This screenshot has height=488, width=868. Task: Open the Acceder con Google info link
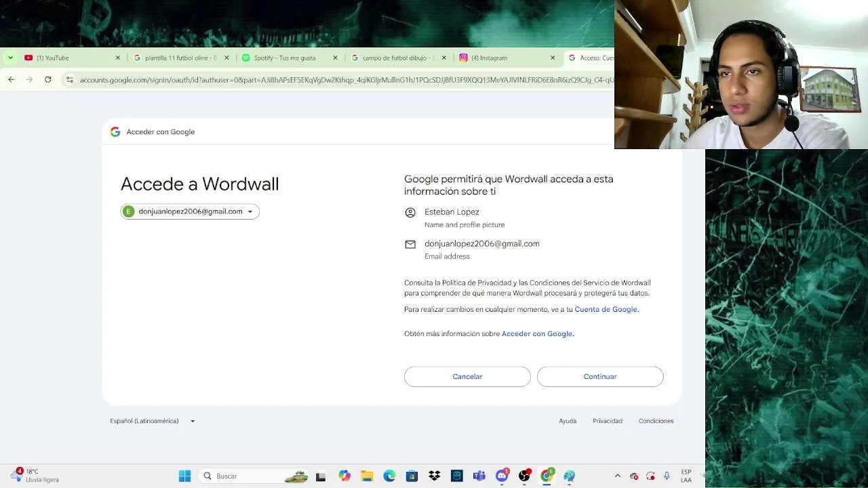point(536,333)
